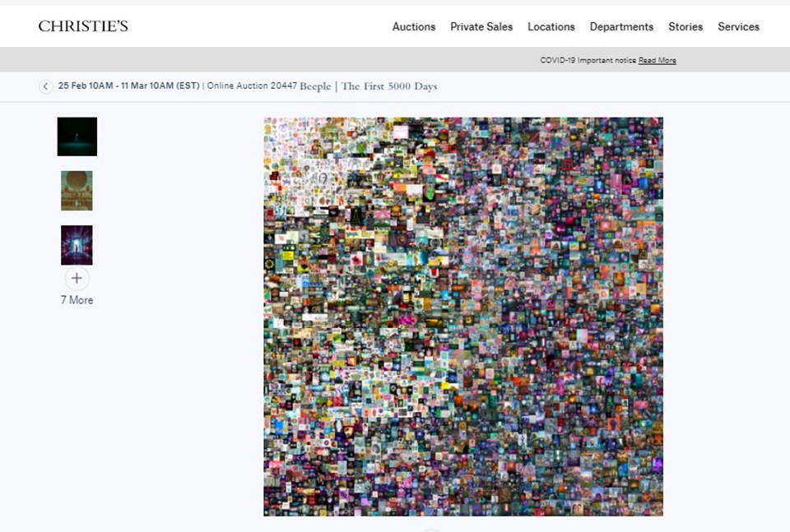Click the "The First 5000 Days" title
Screen dimensions: 790x532
tap(389, 86)
